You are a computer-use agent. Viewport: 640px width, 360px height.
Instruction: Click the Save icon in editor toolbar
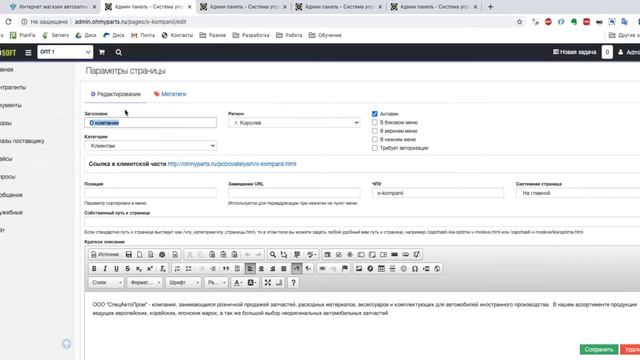[x=129, y=255]
